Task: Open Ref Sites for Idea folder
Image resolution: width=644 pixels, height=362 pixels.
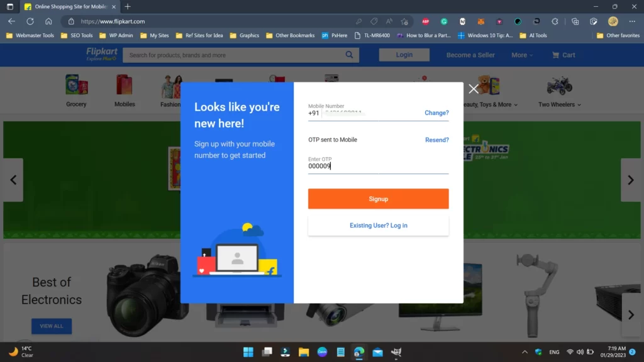Action: point(199,35)
